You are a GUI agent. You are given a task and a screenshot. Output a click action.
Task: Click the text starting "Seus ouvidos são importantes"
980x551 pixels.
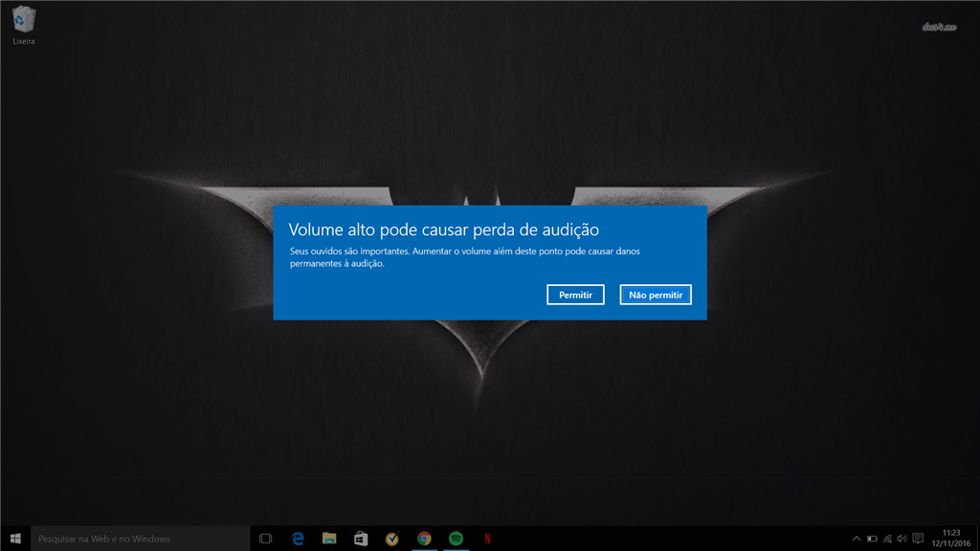pos(465,257)
